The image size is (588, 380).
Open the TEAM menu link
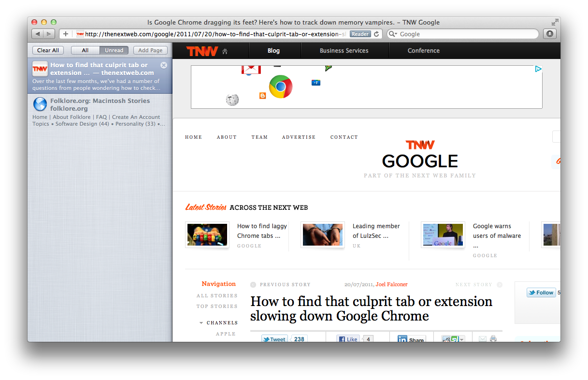click(259, 137)
